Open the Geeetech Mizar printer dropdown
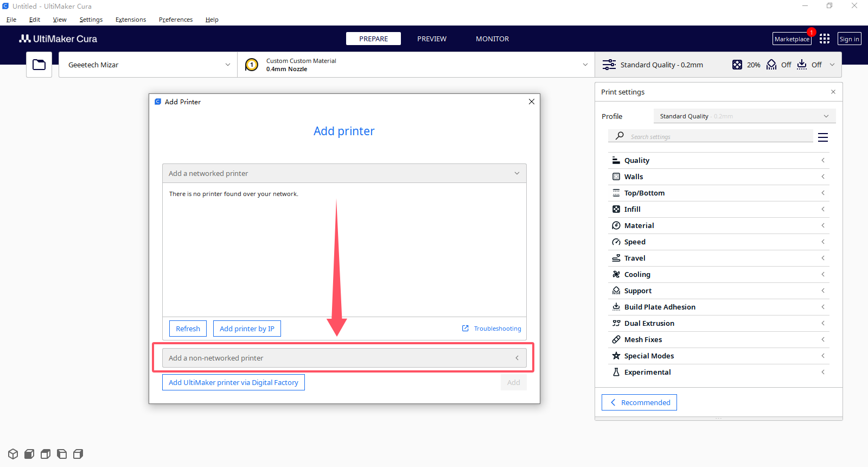The width and height of the screenshot is (868, 467). coord(148,65)
